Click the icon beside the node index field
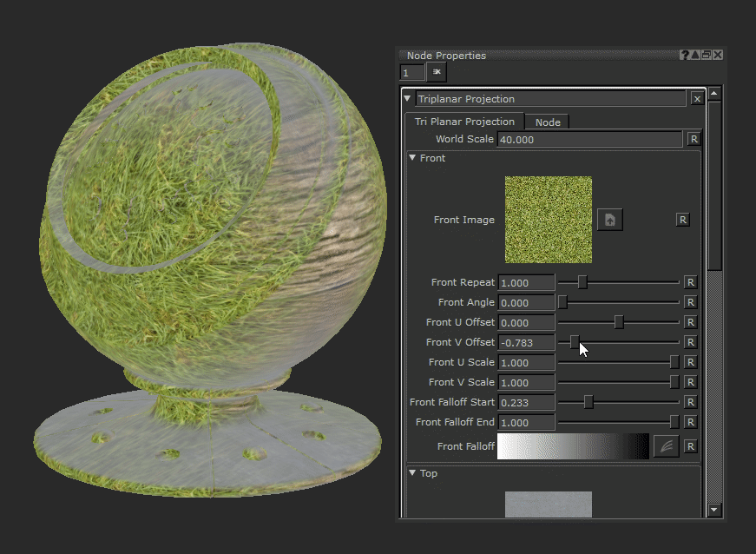Screen dimensions: 756x554 point(435,72)
